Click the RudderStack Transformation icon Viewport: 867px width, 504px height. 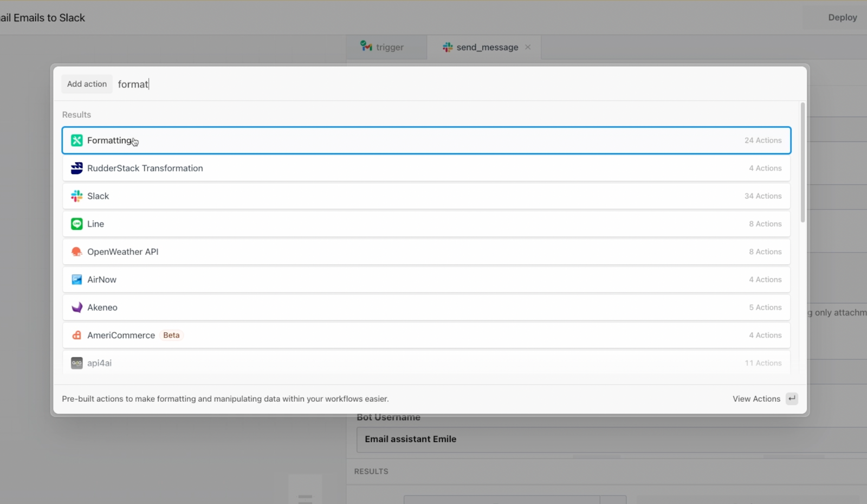coord(77,168)
